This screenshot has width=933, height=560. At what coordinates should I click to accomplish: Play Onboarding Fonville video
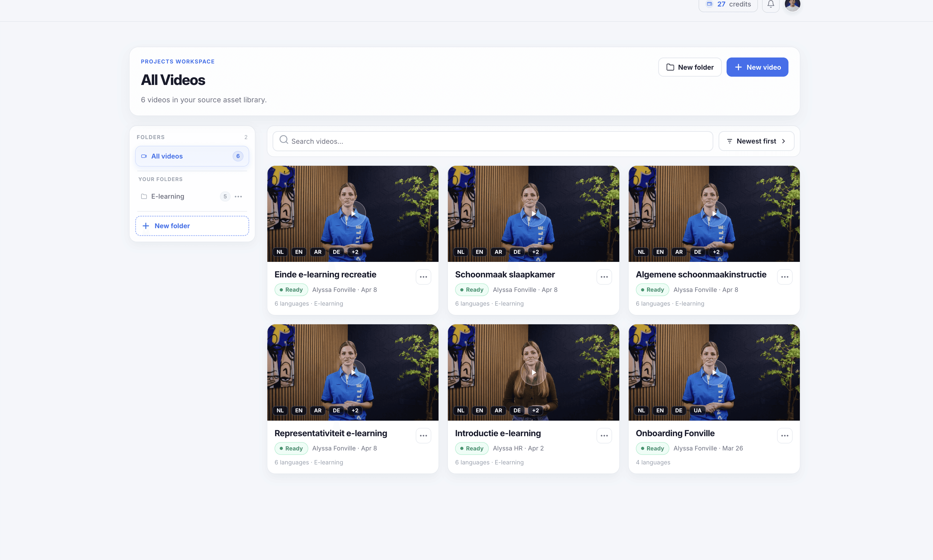point(714,372)
